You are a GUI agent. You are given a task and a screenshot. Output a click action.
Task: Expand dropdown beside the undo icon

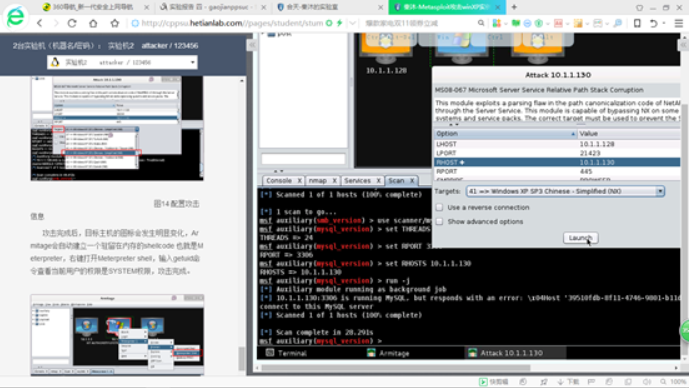click(x=664, y=23)
